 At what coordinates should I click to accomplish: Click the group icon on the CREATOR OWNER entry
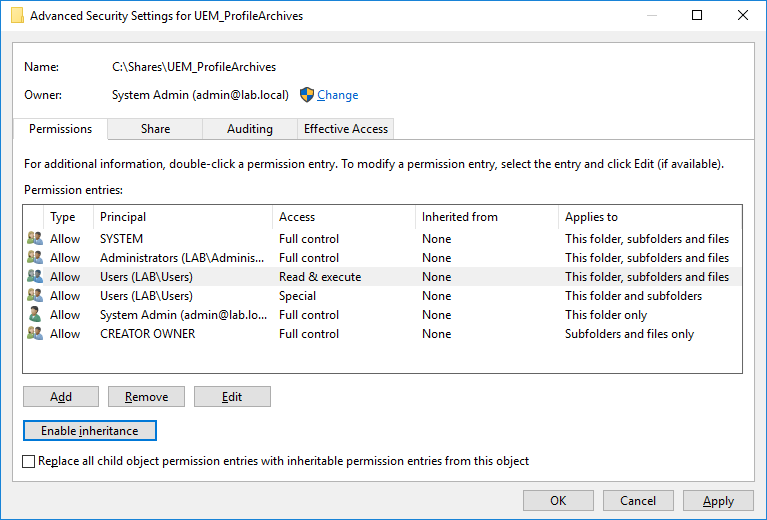[35, 334]
